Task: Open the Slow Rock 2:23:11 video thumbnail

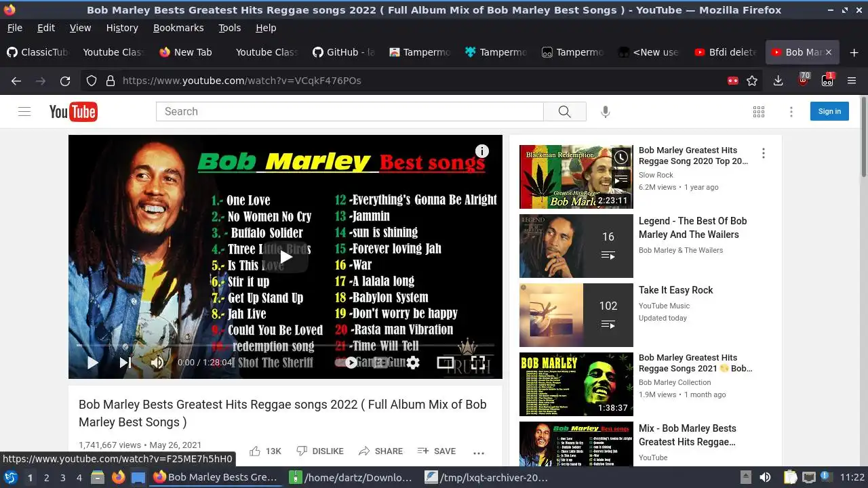Action: click(576, 177)
